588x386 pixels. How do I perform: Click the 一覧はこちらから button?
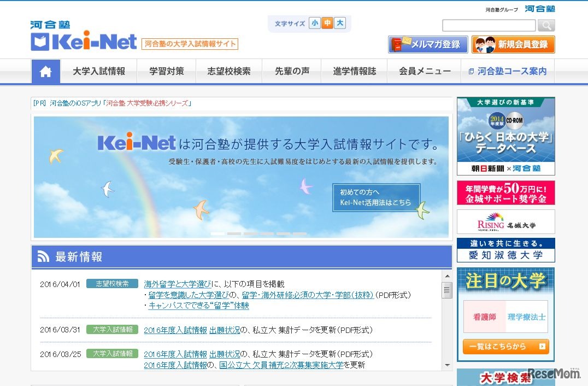pyautogui.click(x=506, y=347)
